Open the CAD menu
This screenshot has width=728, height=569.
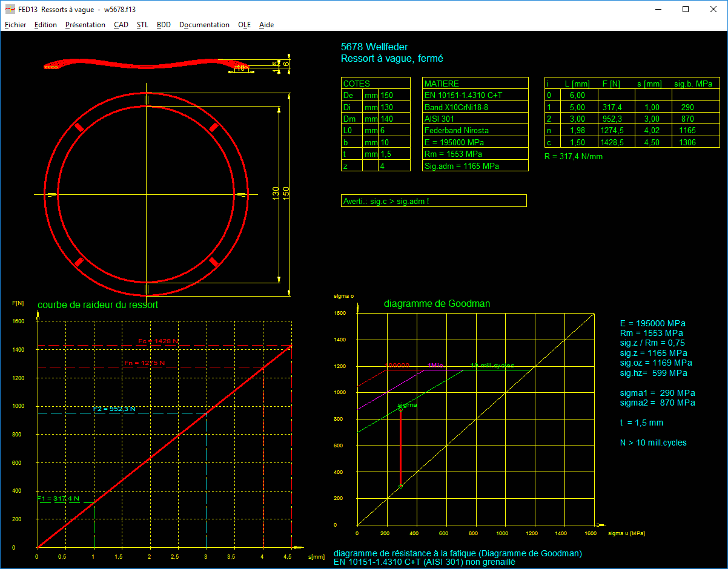[x=121, y=25]
